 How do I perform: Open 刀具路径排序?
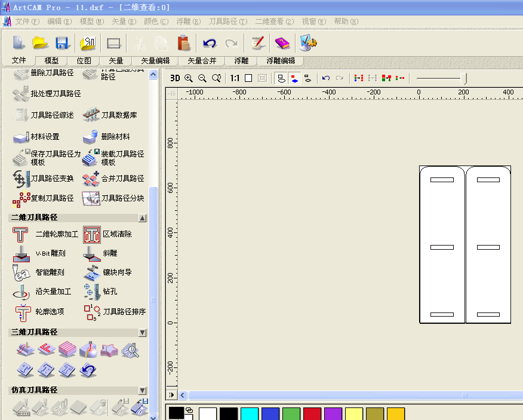tap(115, 312)
